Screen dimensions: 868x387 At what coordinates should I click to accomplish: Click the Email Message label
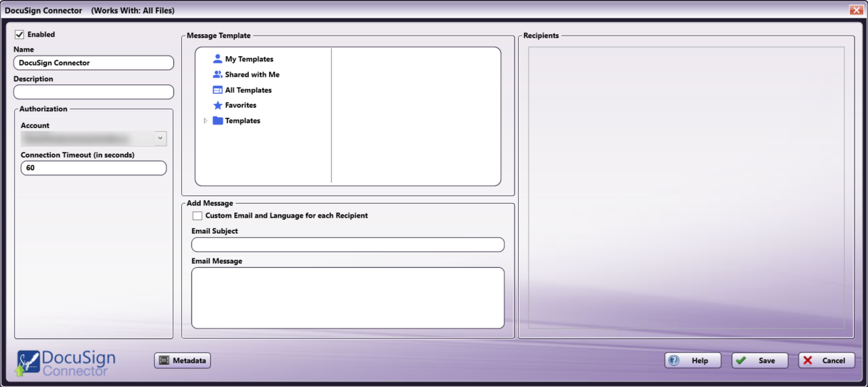coord(217,261)
